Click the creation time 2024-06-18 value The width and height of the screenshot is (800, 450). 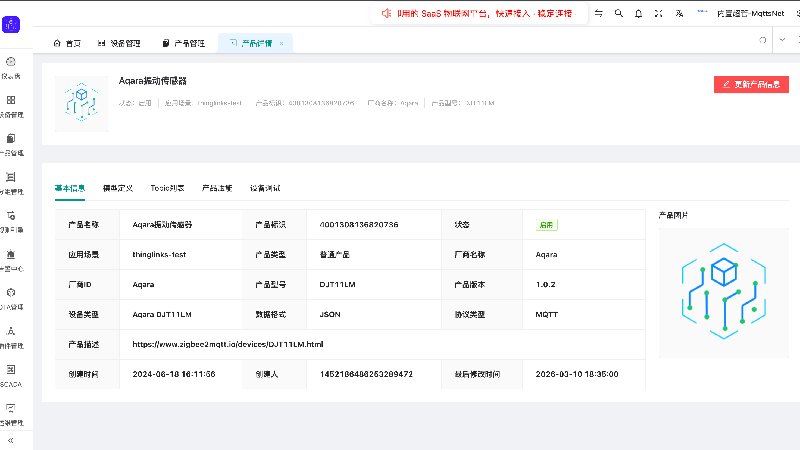pos(173,374)
